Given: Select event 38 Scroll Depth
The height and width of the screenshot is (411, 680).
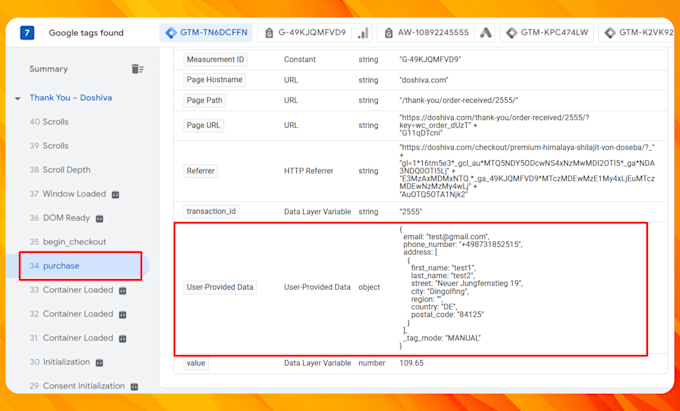Looking at the screenshot, I should tap(60, 170).
